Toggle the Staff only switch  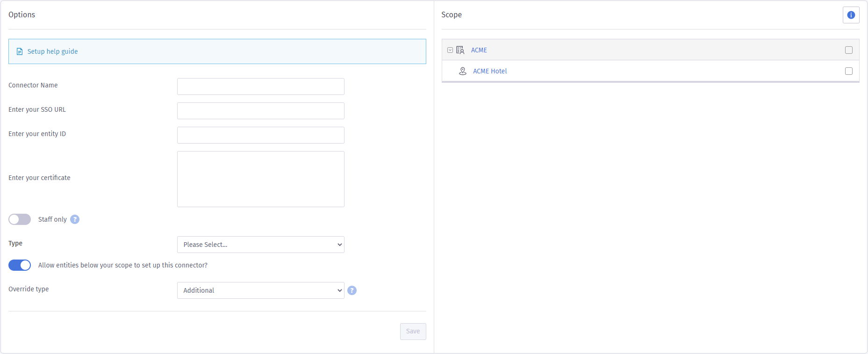pos(20,219)
